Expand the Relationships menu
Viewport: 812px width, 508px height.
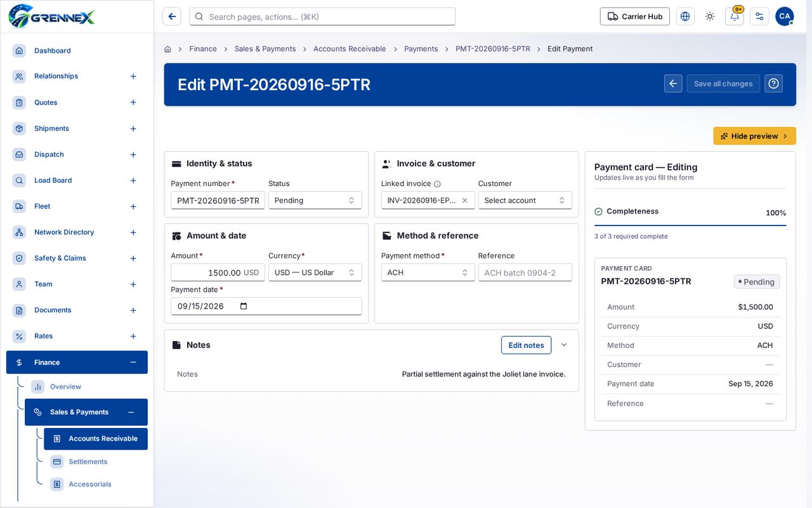(x=133, y=76)
